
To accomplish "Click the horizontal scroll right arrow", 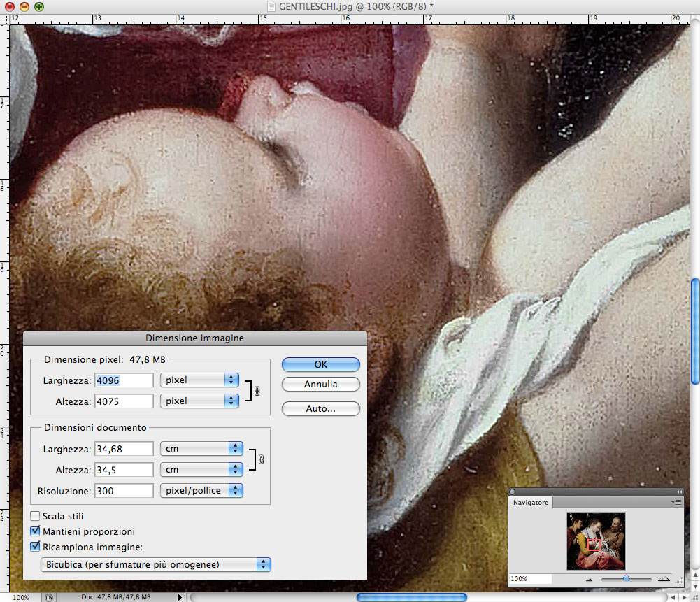I will tap(685, 597).
